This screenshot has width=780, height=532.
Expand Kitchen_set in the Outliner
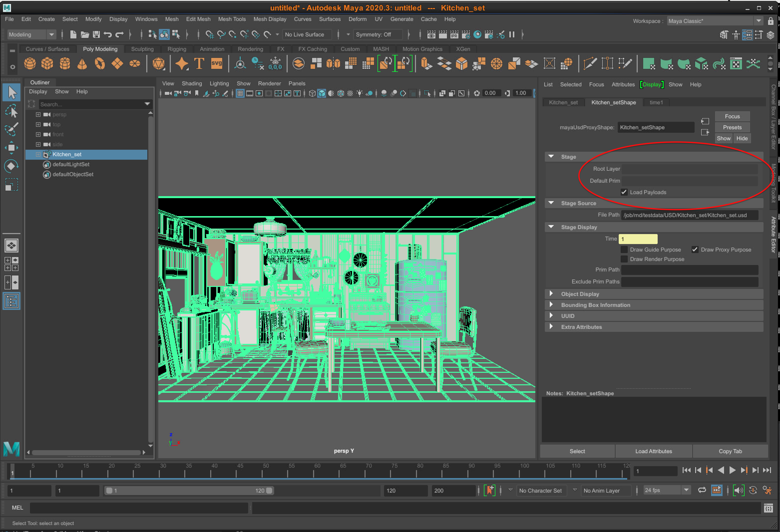(38, 154)
